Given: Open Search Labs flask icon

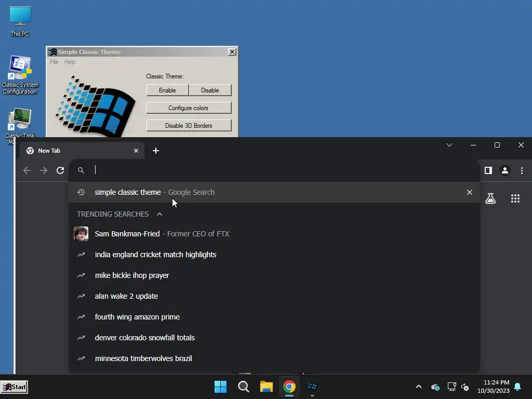Looking at the screenshot, I should click(490, 198).
